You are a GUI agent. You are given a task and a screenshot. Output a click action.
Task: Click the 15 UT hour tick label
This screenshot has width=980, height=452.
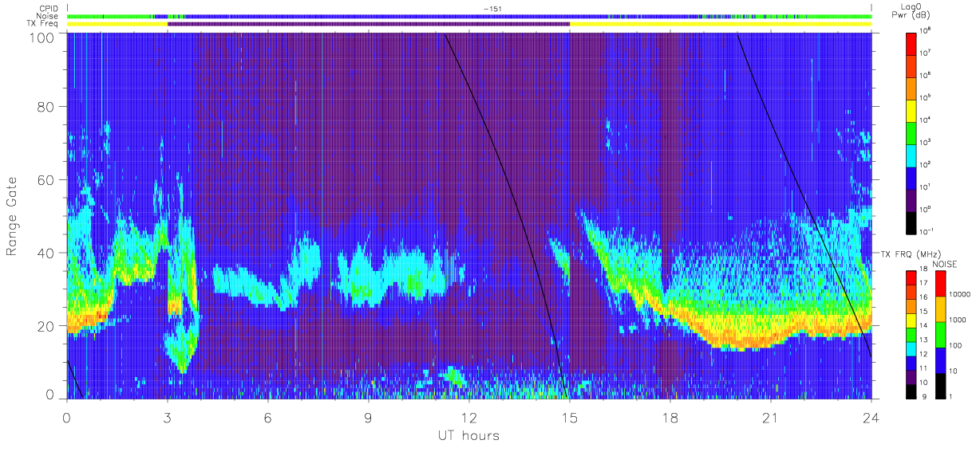click(570, 417)
